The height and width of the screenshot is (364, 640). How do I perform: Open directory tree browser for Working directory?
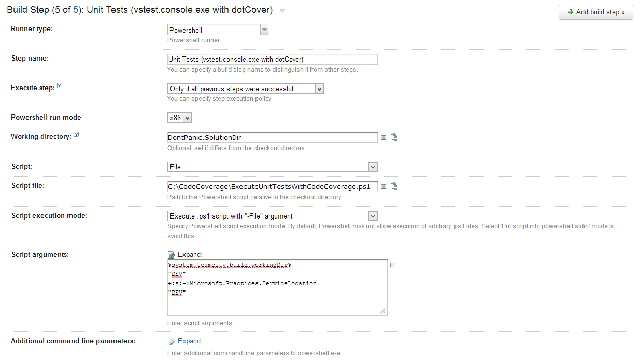[394, 137]
